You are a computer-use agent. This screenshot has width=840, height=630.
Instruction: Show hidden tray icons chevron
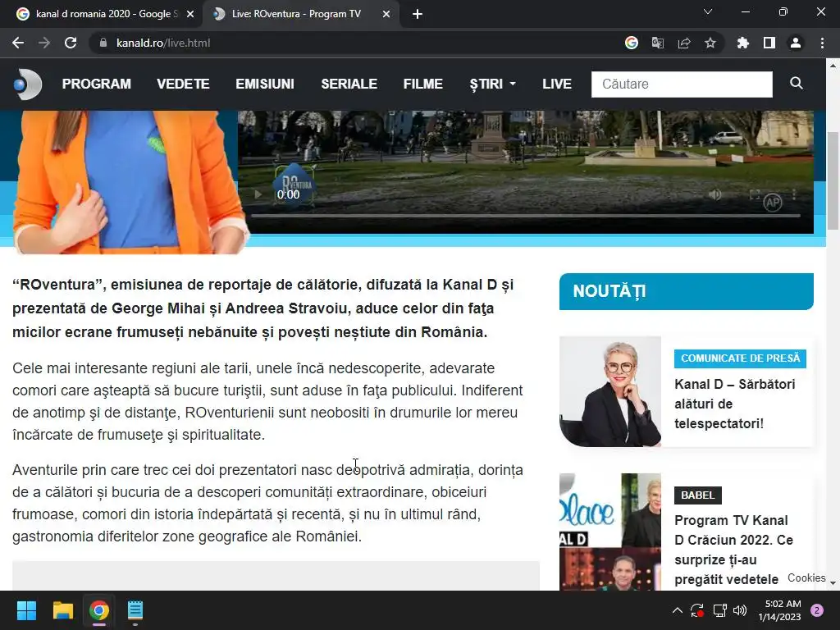pyautogui.click(x=677, y=610)
